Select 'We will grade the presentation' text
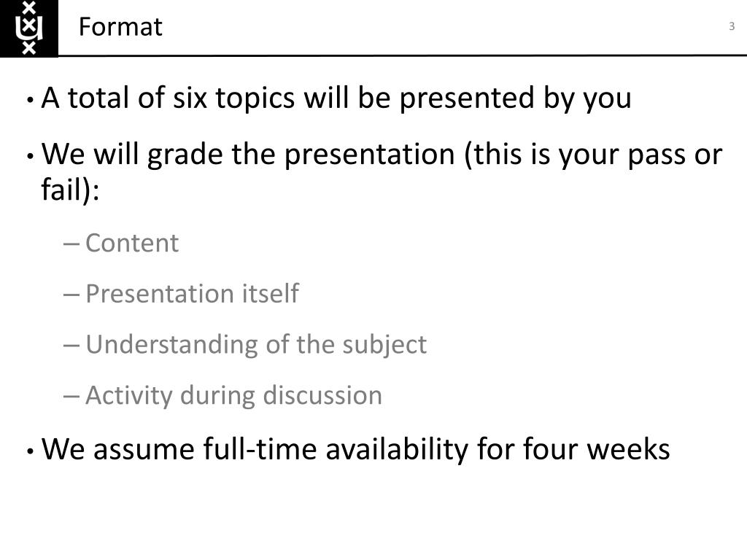The width and height of the screenshot is (747, 560). 248,155
